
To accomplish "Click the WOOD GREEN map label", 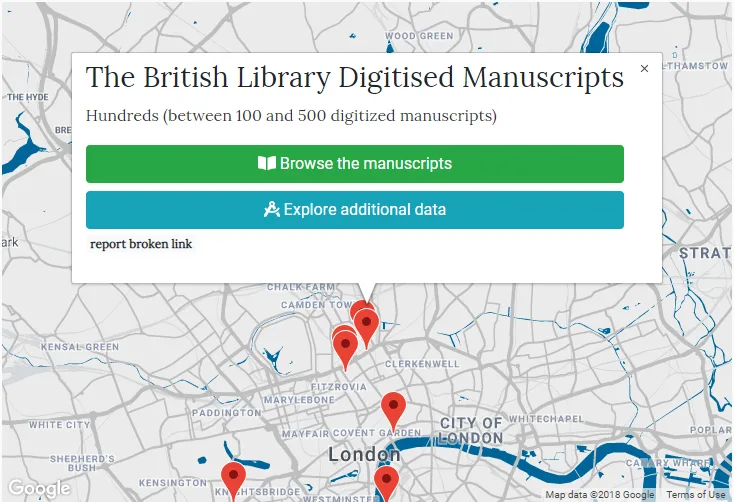I will (x=419, y=36).
